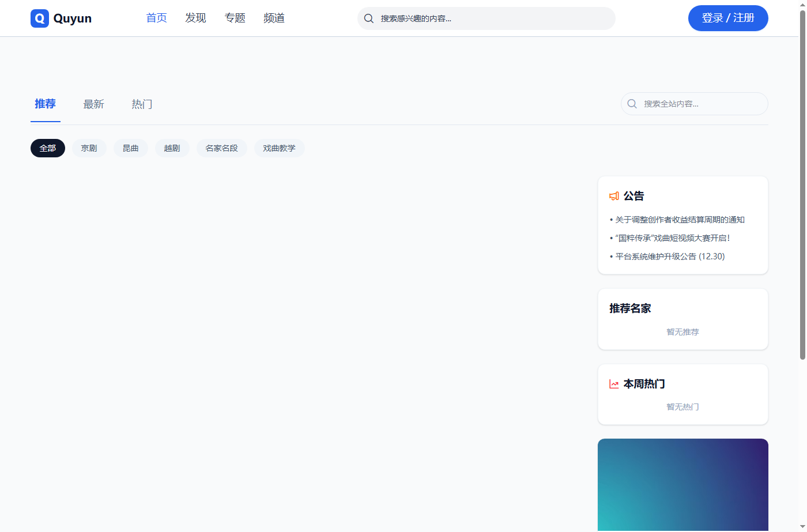
Task: Open the 创作者收益结算周期 announcement link
Action: point(680,220)
